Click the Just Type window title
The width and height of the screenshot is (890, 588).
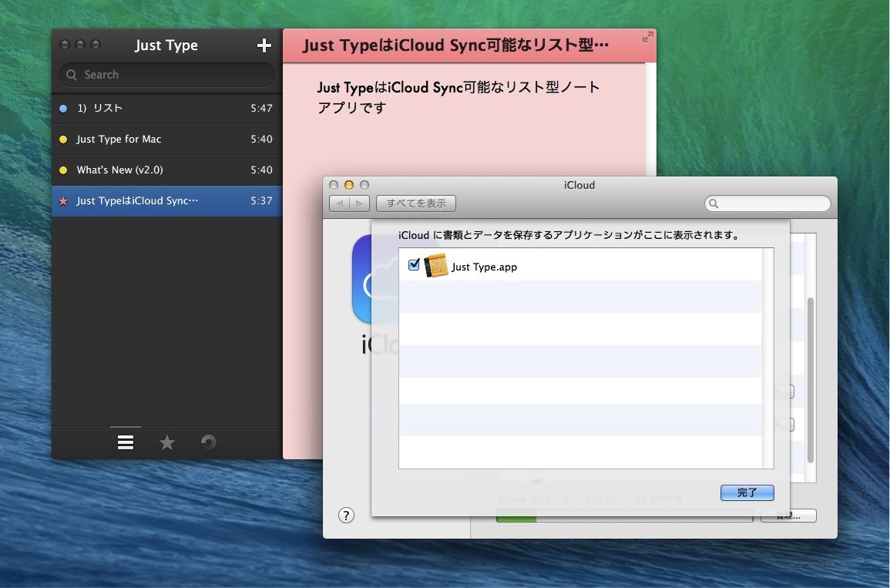(166, 45)
